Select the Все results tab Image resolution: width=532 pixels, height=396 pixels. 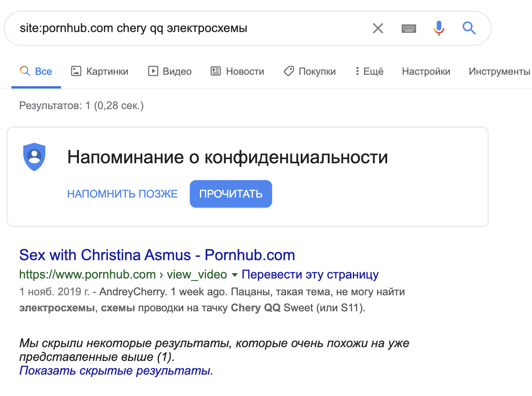tap(36, 71)
